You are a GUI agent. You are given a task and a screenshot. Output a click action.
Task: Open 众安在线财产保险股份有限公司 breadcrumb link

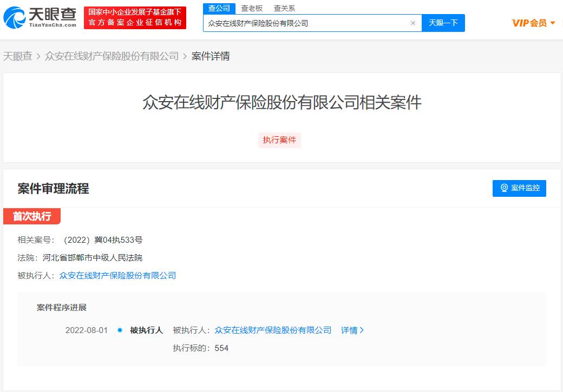point(112,56)
